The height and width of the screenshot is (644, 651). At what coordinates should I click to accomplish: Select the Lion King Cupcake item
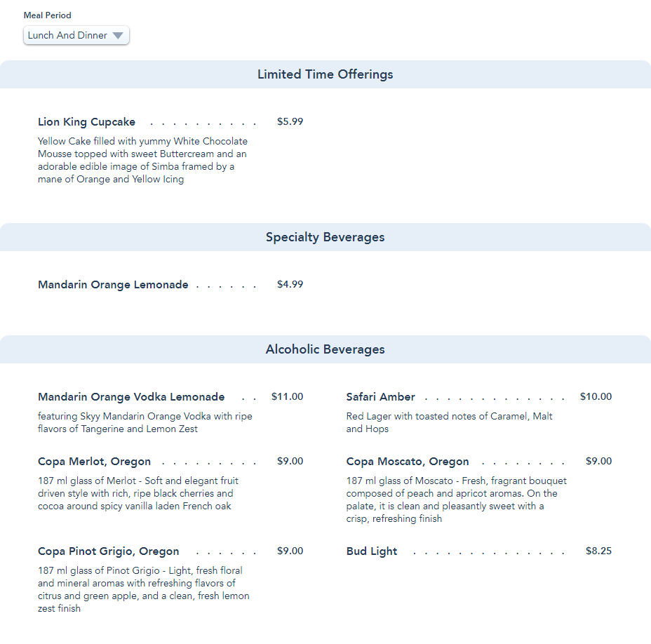87,122
